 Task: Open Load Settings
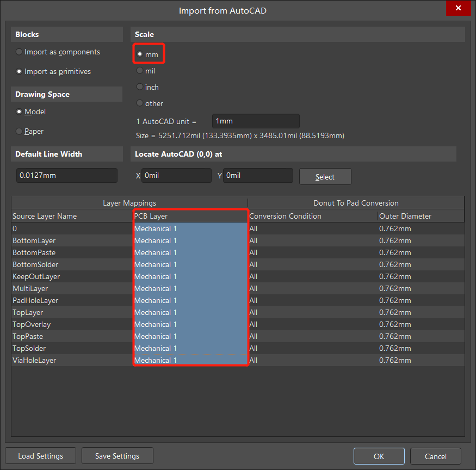(40, 455)
